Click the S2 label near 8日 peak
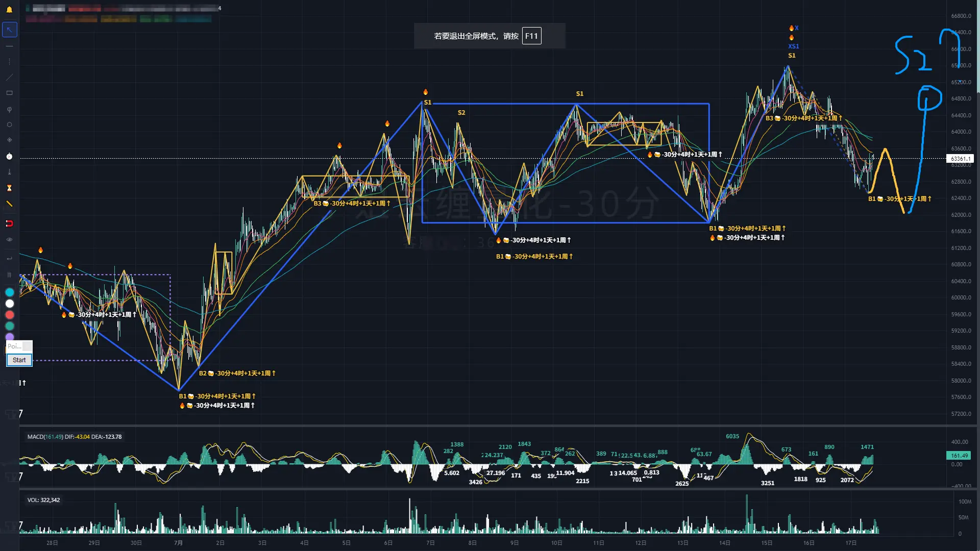 coord(461,113)
